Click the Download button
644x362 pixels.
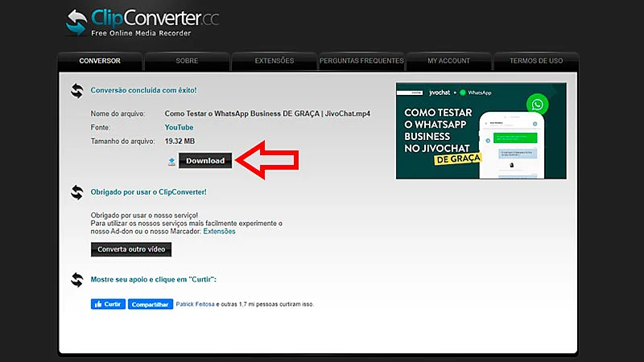[205, 160]
